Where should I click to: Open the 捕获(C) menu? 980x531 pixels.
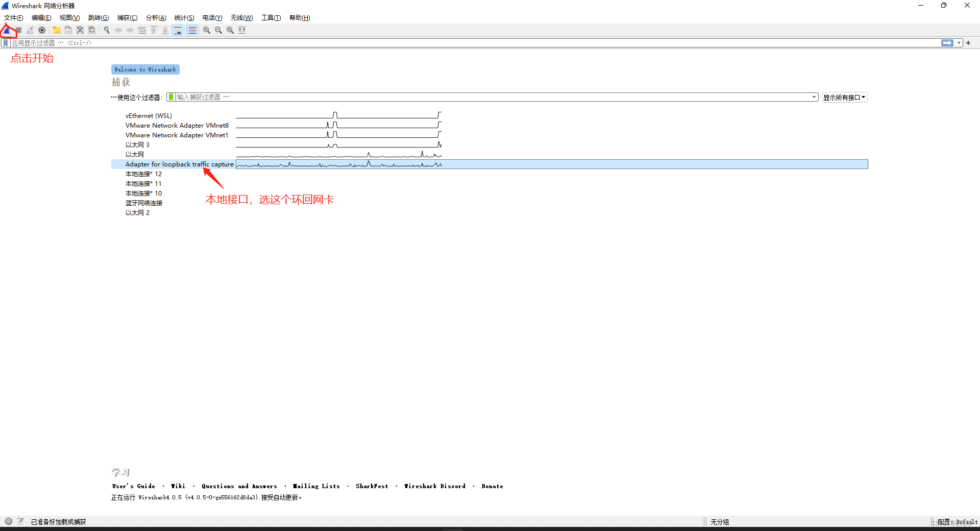point(127,18)
